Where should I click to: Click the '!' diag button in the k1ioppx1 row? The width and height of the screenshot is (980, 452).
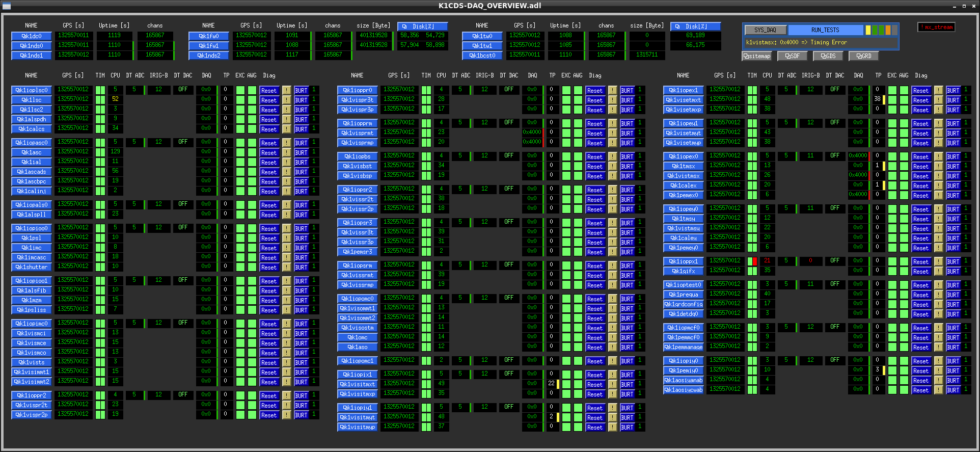pos(939,261)
